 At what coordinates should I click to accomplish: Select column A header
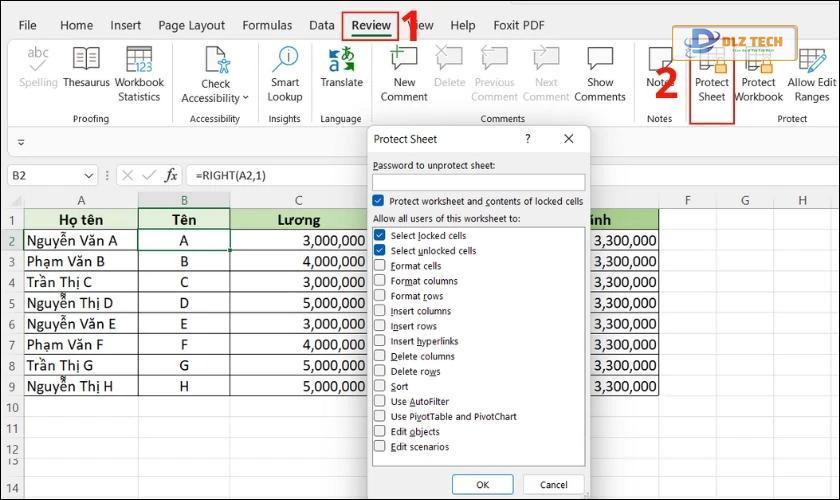coord(81,200)
